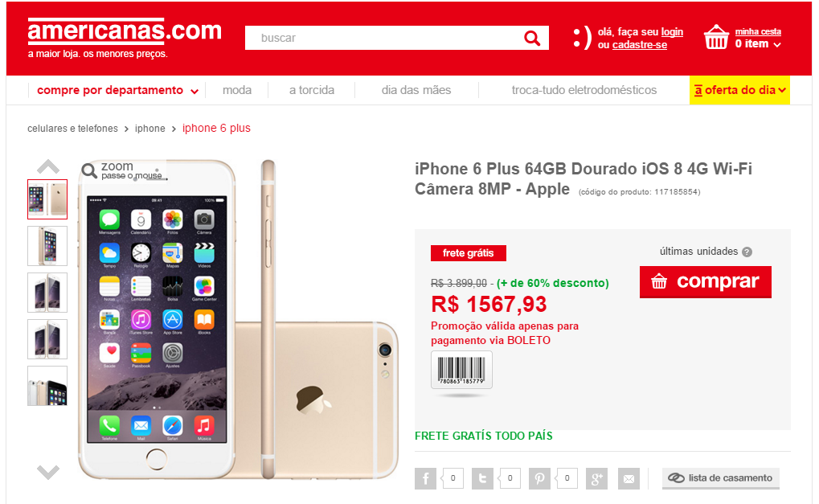Pin product on Pinterest
Image resolution: width=819 pixels, height=504 pixels.
point(539,478)
